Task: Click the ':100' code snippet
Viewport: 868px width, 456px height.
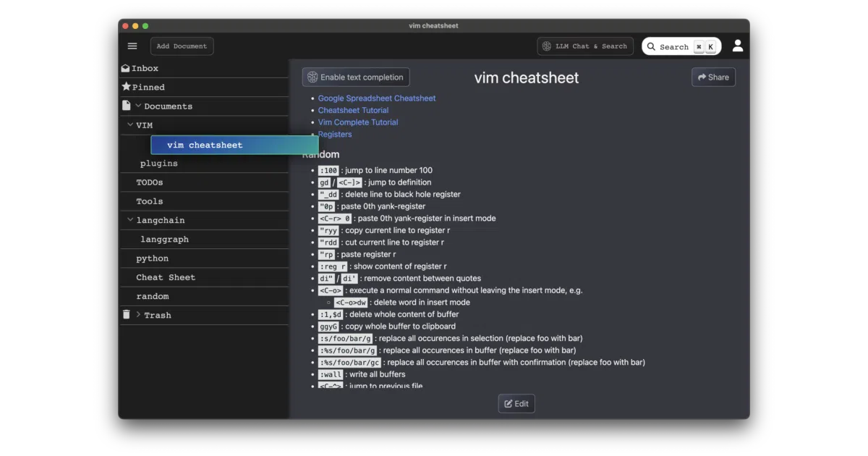Action: (328, 170)
